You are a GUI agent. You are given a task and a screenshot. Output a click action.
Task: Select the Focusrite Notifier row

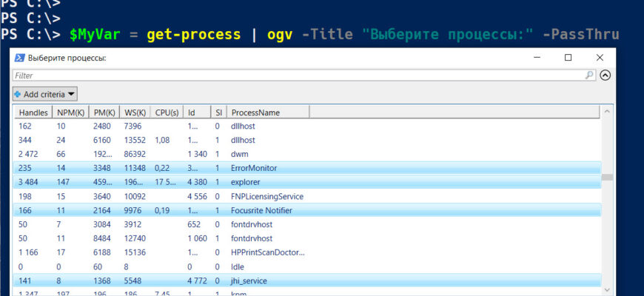[263, 210]
